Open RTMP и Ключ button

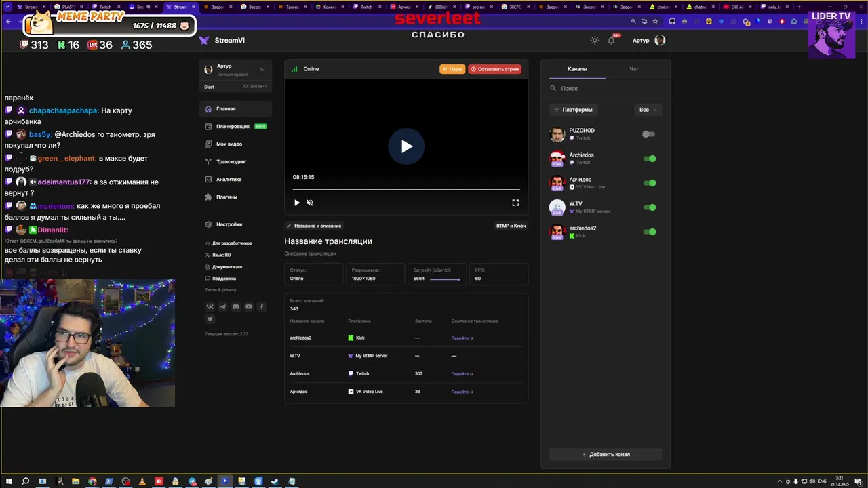coord(511,226)
